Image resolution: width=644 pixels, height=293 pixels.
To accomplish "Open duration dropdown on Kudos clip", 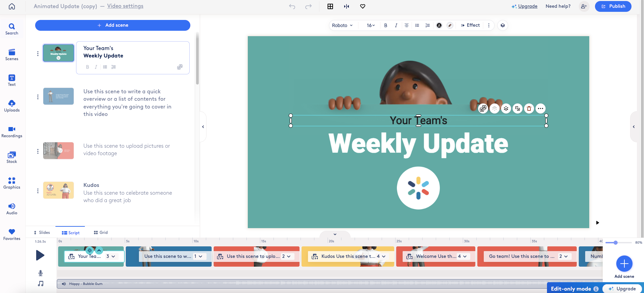I will coord(381,257).
